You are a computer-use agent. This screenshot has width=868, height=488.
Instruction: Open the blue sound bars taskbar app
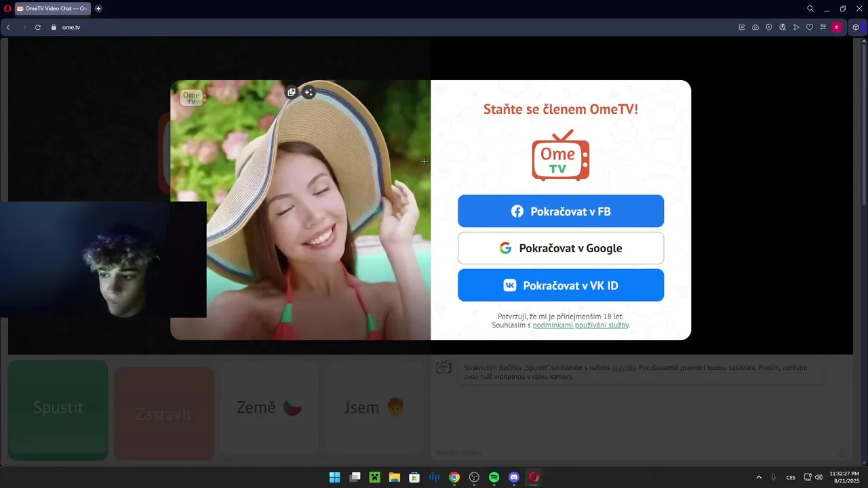click(435, 477)
